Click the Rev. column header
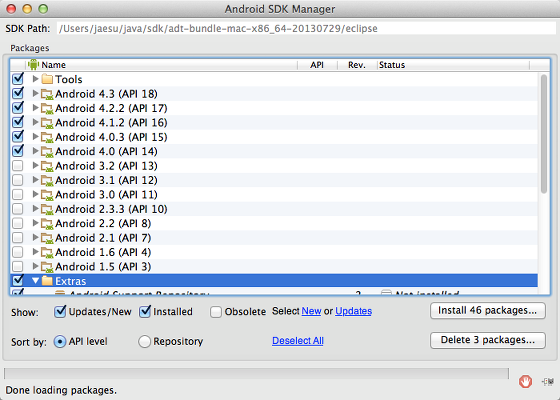Image resolution: width=560 pixels, height=400 pixels. pos(357,65)
